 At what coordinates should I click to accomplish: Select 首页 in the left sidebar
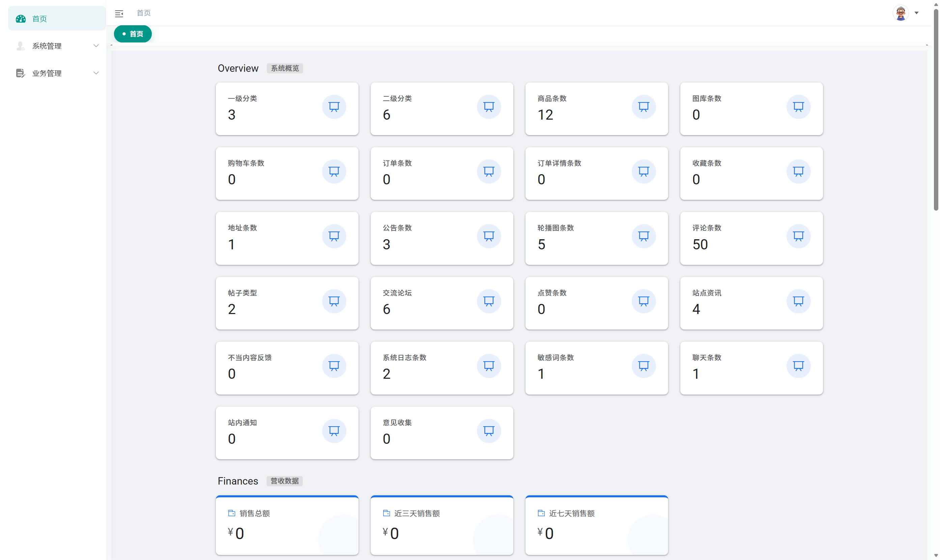40,19
